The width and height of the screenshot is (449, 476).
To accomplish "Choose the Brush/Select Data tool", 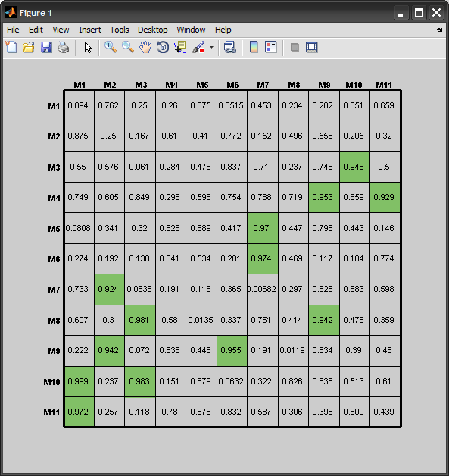I will [198, 47].
